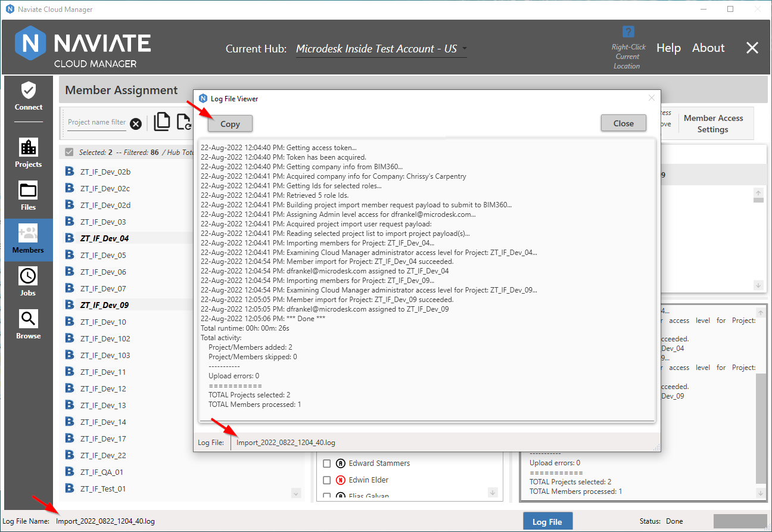Viewport: 772px width, 532px height.
Task: Click Copy in Log File Viewer
Action: tap(230, 124)
